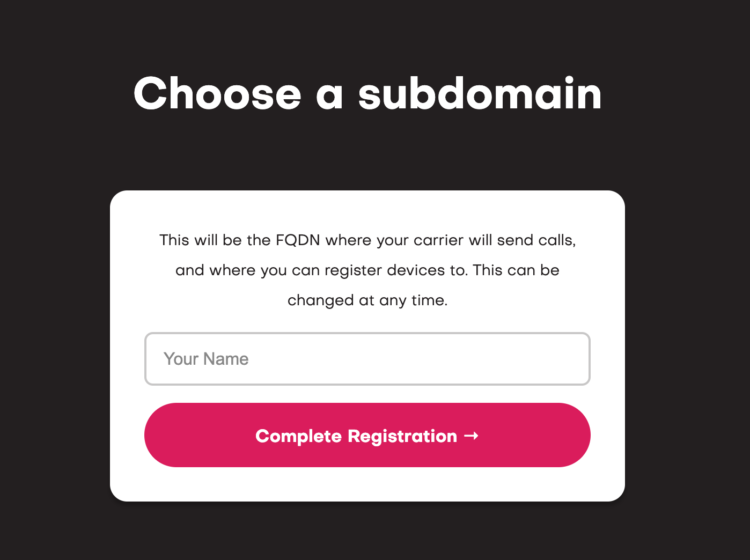Click the text 'changed at any time'
Screen dimensions: 750x560
click(x=367, y=300)
